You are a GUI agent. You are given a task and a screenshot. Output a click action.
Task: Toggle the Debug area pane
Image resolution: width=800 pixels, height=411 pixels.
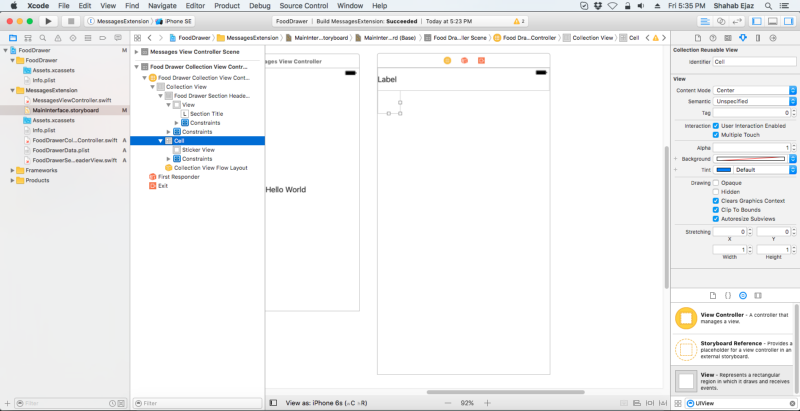click(773, 21)
